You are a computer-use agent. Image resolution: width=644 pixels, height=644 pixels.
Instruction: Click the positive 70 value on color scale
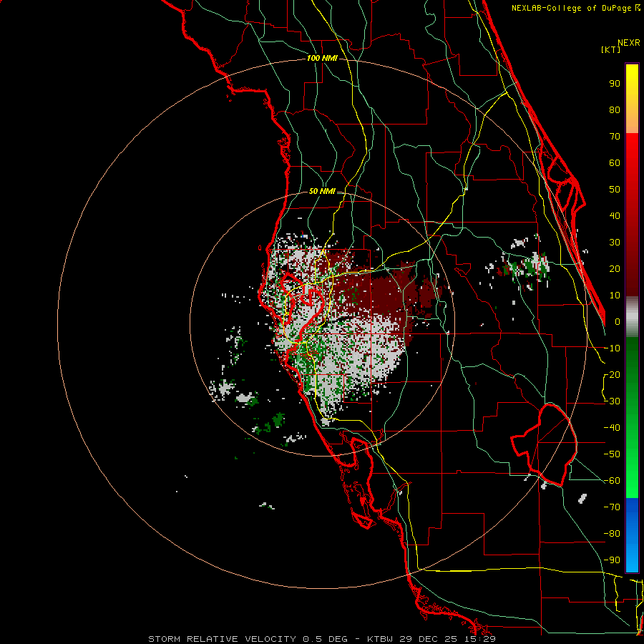click(x=615, y=137)
